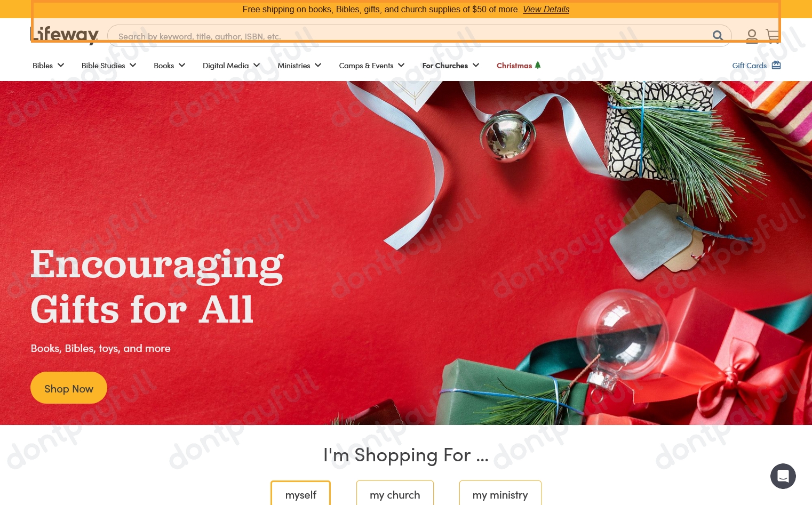
Task: Open the chat support bubble
Action: click(x=783, y=476)
